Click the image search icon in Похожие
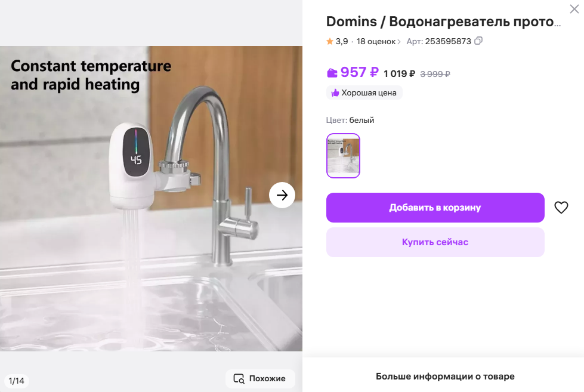 [239, 379]
